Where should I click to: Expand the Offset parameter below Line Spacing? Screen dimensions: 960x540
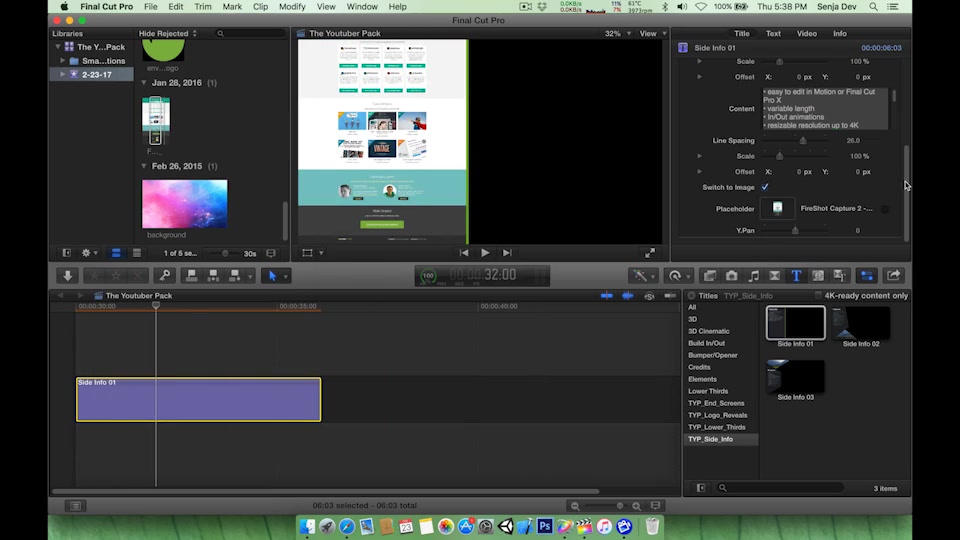[x=699, y=172]
